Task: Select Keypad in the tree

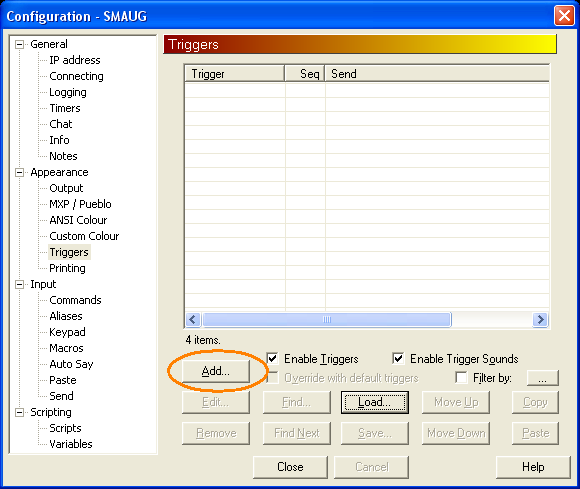Action: [67, 332]
